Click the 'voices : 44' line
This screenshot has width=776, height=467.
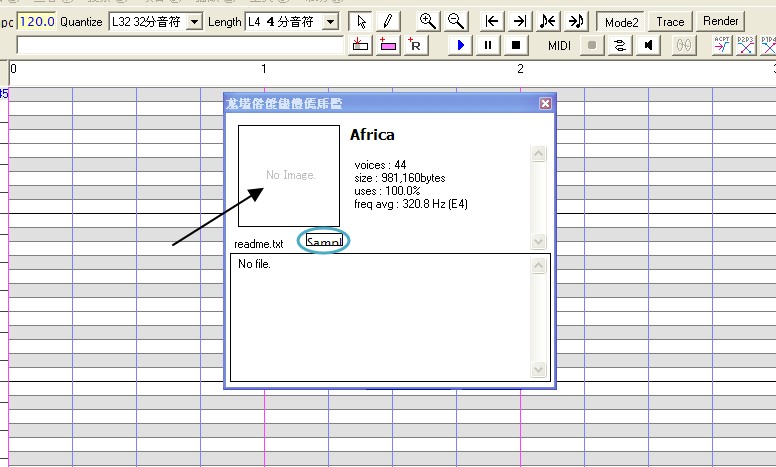point(380,165)
